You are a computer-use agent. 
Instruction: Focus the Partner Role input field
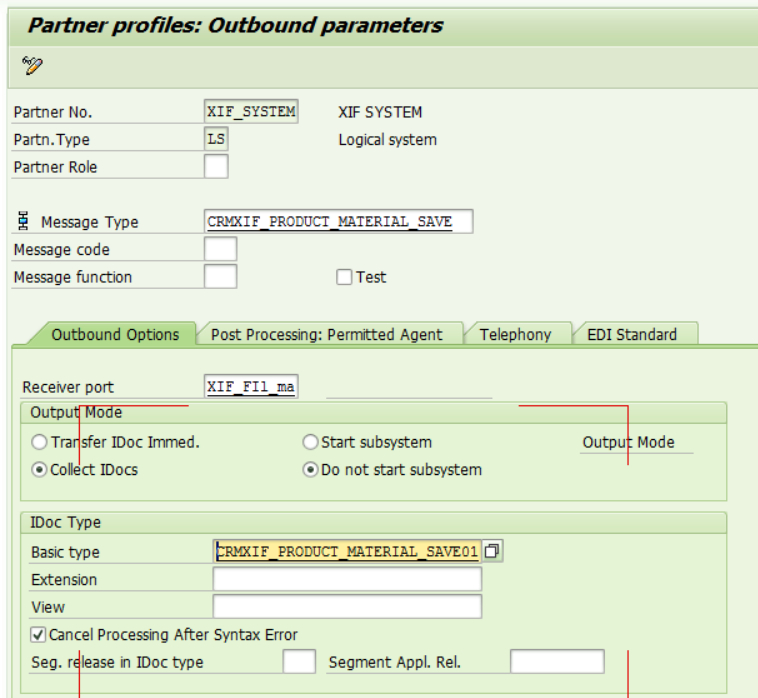coord(216,167)
